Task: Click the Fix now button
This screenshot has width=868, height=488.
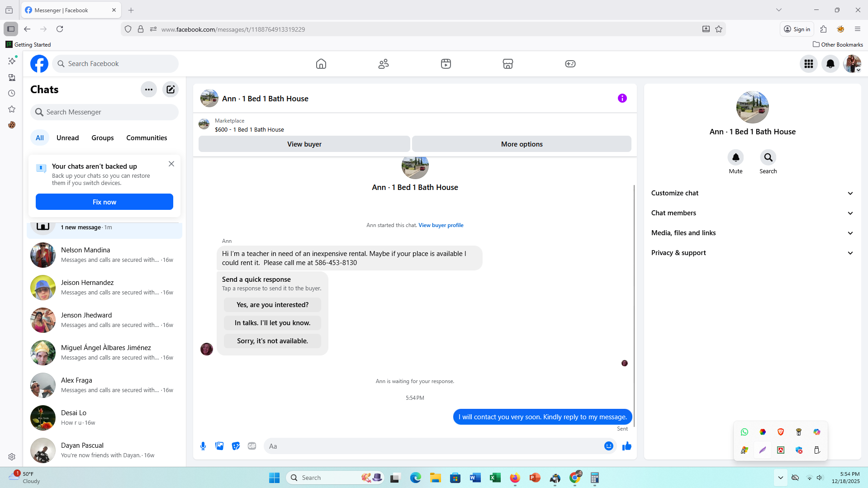Action: pos(104,202)
